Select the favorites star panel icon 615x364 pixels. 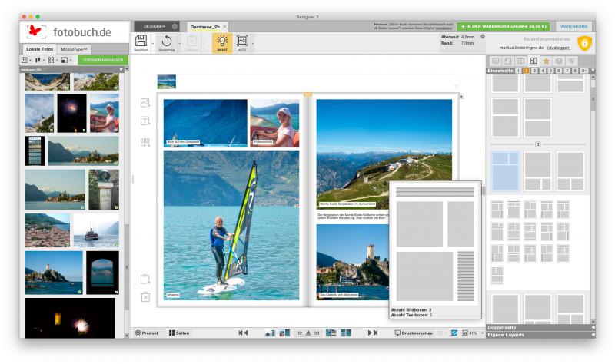click(x=547, y=60)
